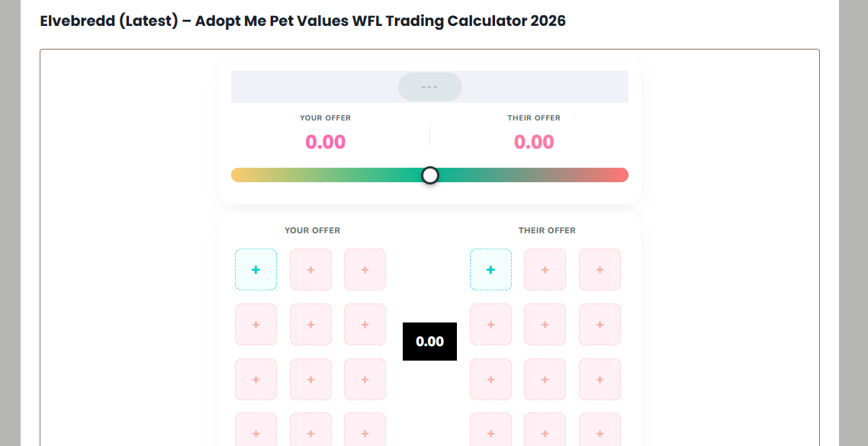Click last slot in Their Offer second row
Screen dimensions: 868x446
[x=600, y=324]
